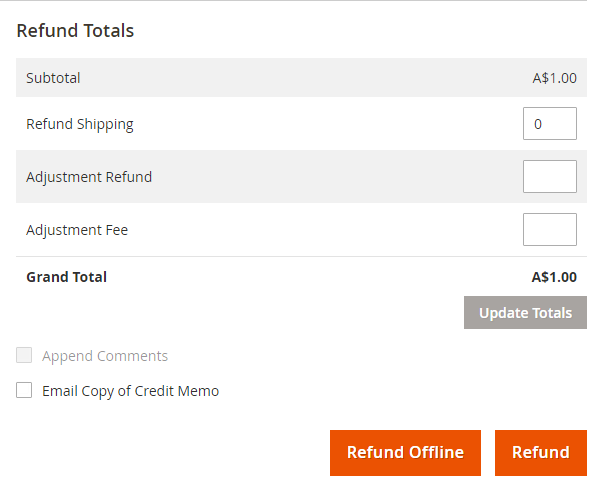Click the Subtotal label text

click(x=53, y=78)
